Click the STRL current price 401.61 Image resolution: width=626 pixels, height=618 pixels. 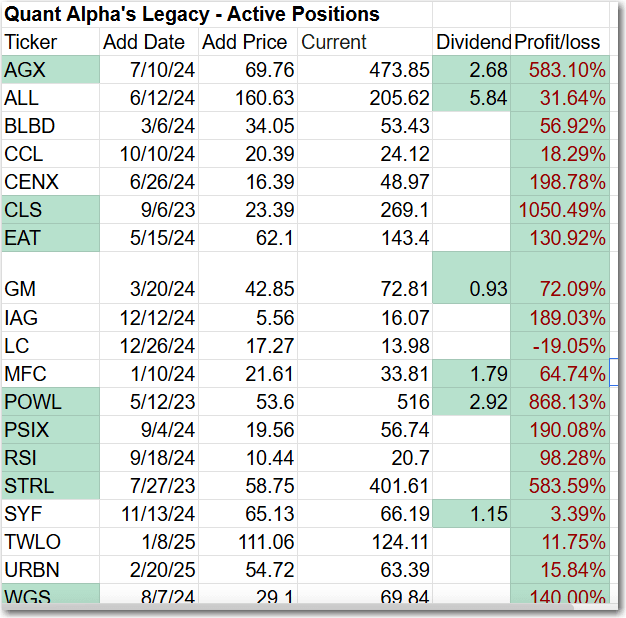[365, 486]
